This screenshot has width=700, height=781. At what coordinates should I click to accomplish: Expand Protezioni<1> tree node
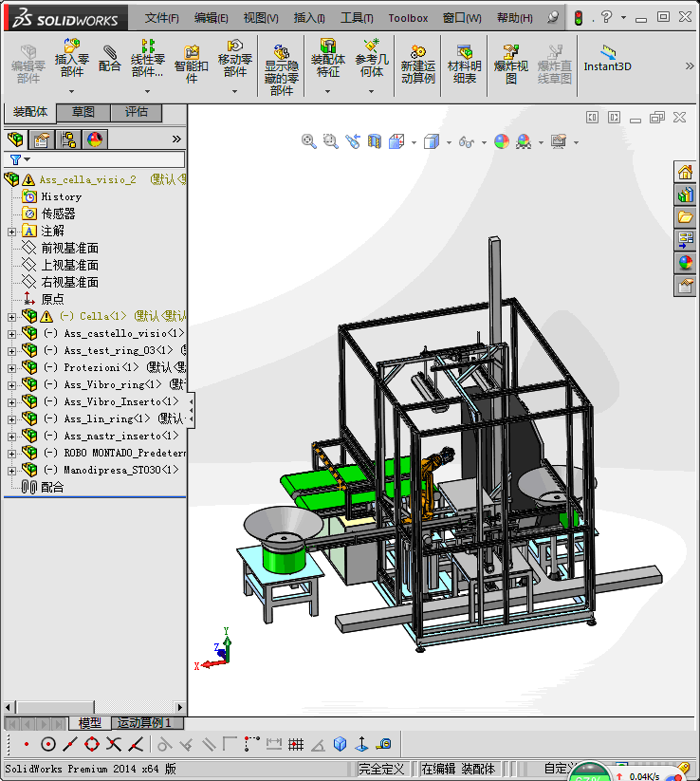pos(11,368)
